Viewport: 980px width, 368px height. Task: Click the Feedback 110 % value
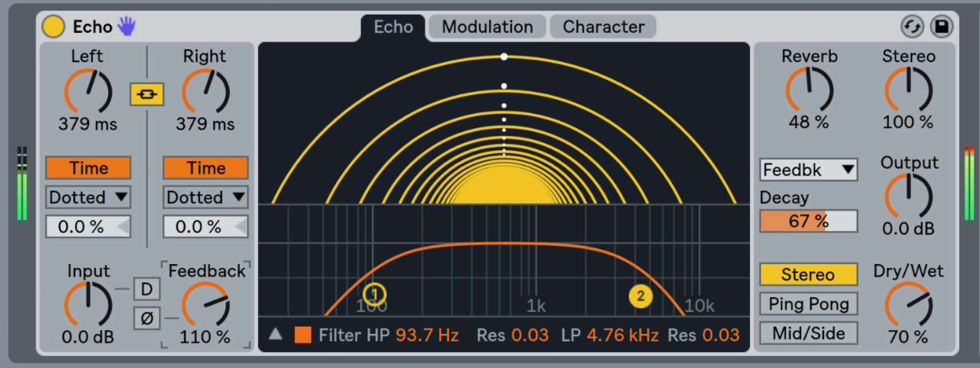point(205,336)
